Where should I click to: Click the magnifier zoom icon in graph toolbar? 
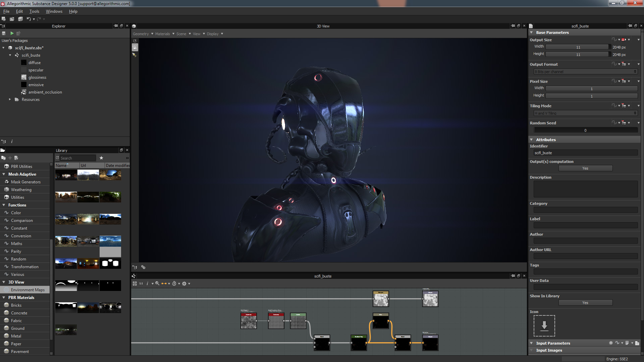coord(158,283)
